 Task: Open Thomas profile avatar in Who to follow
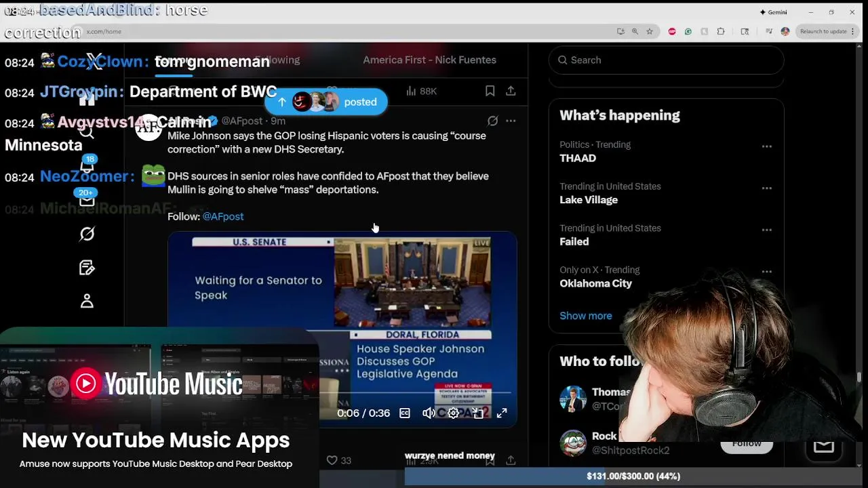tap(573, 399)
